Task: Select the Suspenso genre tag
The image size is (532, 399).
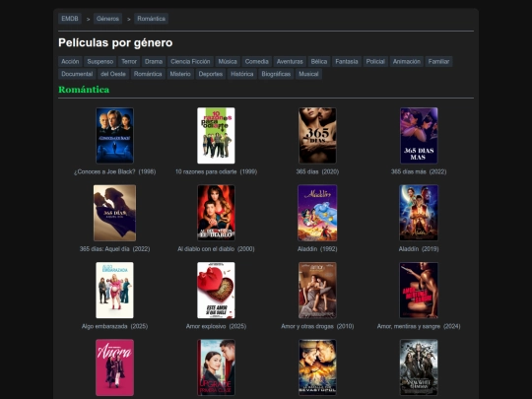Action: pyautogui.click(x=100, y=61)
